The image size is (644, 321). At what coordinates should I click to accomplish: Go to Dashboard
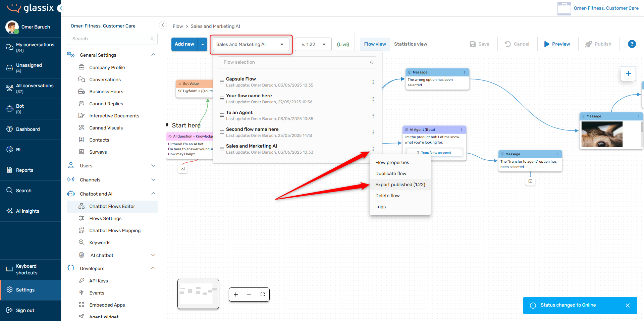(x=31, y=129)
